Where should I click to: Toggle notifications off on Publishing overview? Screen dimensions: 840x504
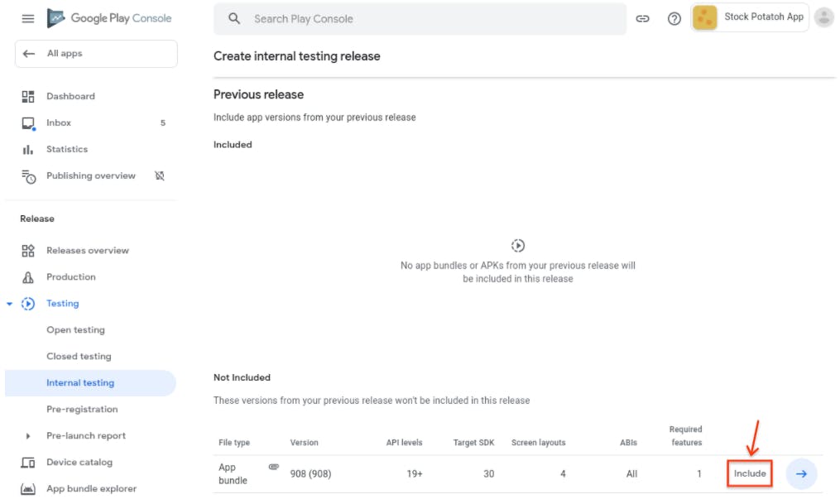(x=159, y=175)
